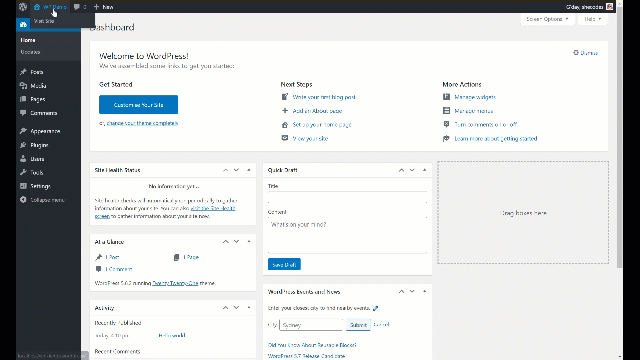Toggle the Site Health Status panel
Screen dimensions: 640x360
[249, 170]
